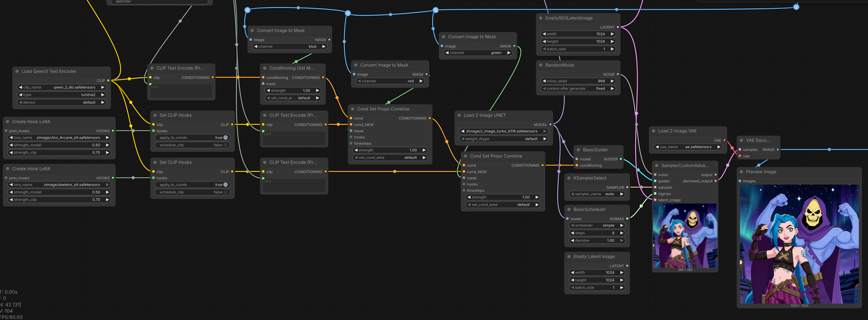Collapse the SamplerCustomAdva... node

point(657,165)
